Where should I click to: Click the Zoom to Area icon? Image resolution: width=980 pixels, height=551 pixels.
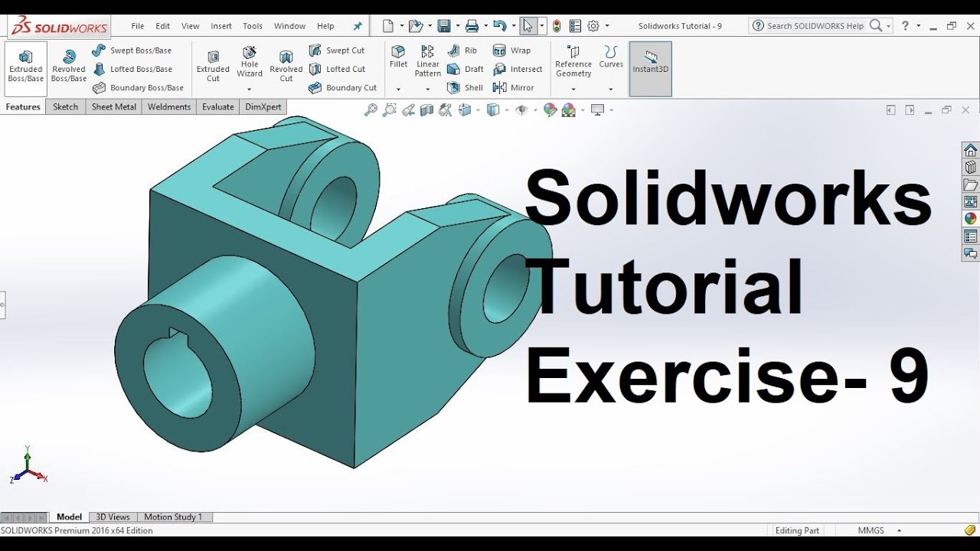(x=390, y=110)
